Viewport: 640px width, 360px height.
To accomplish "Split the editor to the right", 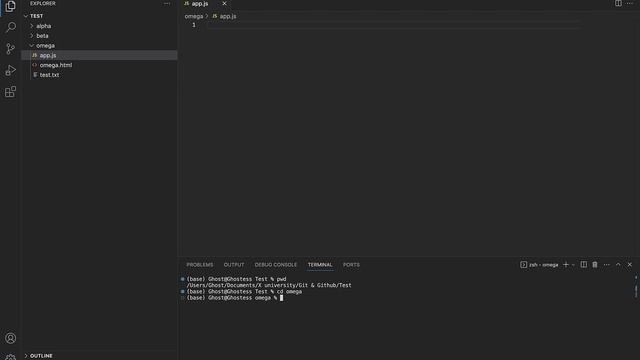I will (618, 3).
